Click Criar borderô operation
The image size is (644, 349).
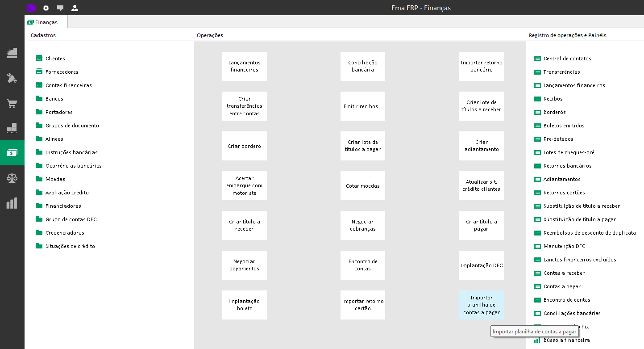(244, 146)
